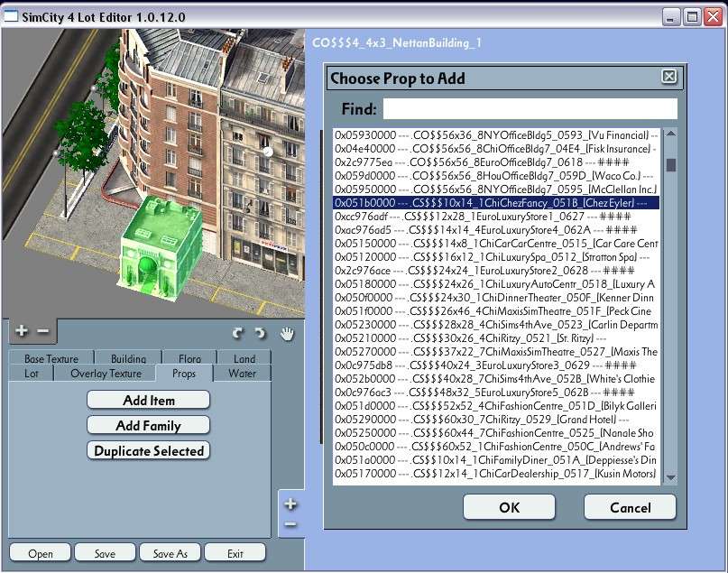Maximize the Lot Editor window

click(x=692, y=17)
